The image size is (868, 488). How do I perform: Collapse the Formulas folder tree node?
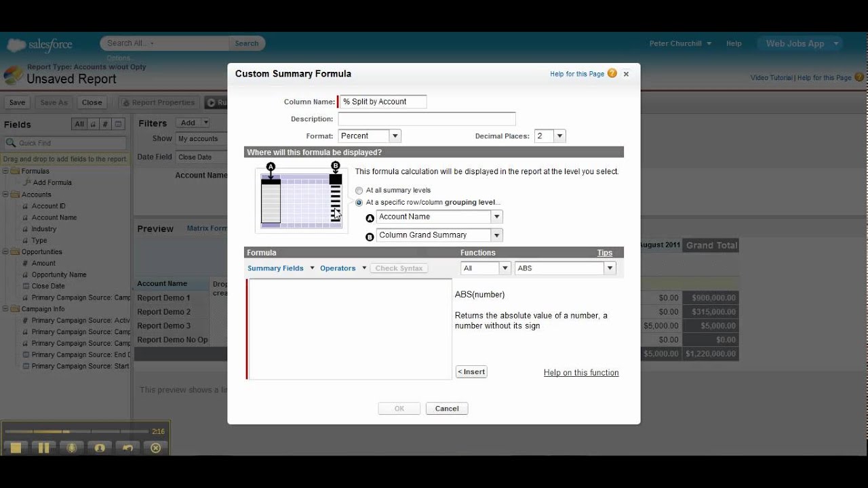pyautogui.click(x=6, y=171)
